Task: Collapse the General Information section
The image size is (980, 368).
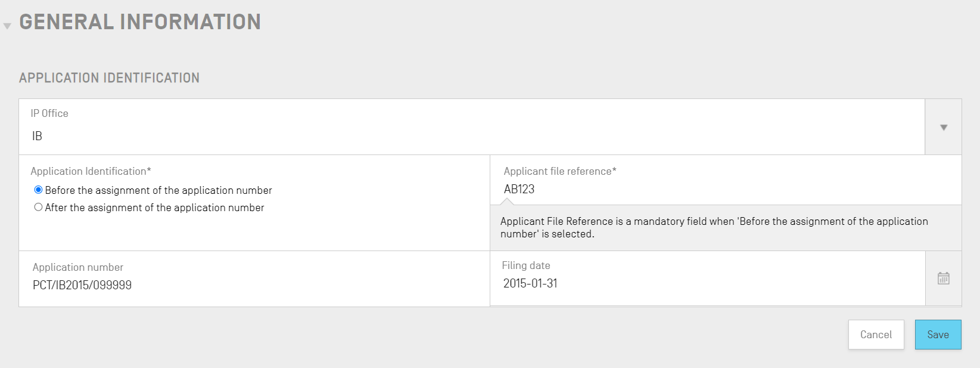Action: click(x=7, y=26)
